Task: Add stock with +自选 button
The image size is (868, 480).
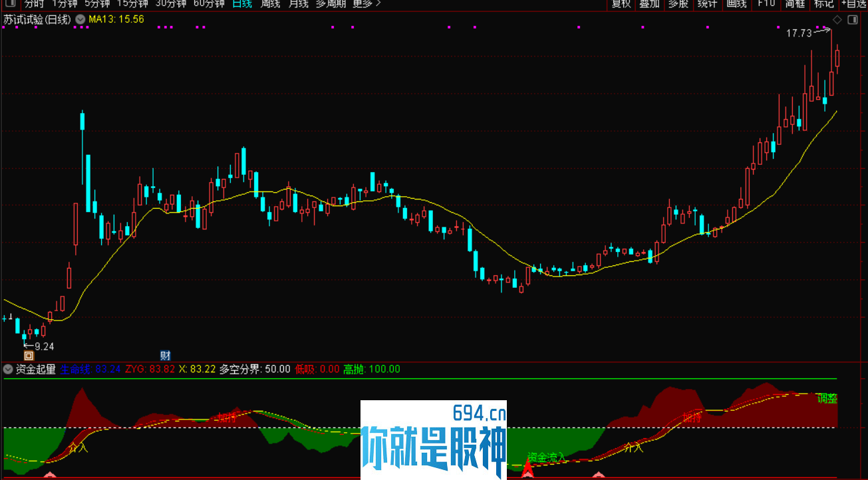Action: 854,3
